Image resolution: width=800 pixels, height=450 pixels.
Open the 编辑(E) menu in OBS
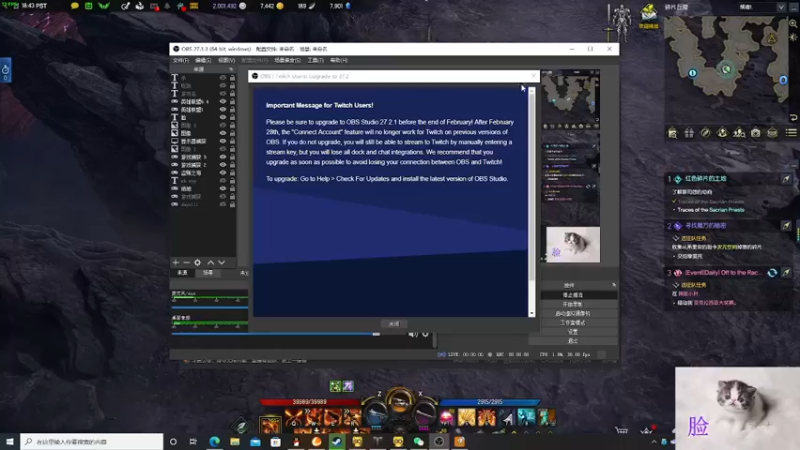(x=203, y=60)
